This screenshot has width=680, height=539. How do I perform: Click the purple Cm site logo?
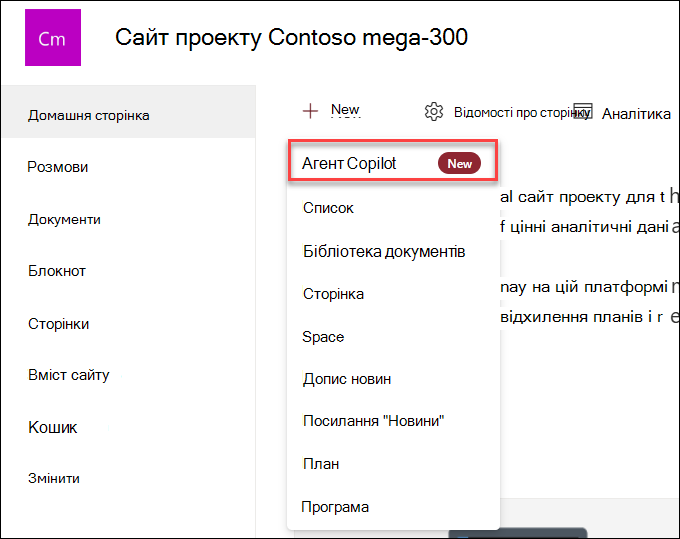click(53, 38)
